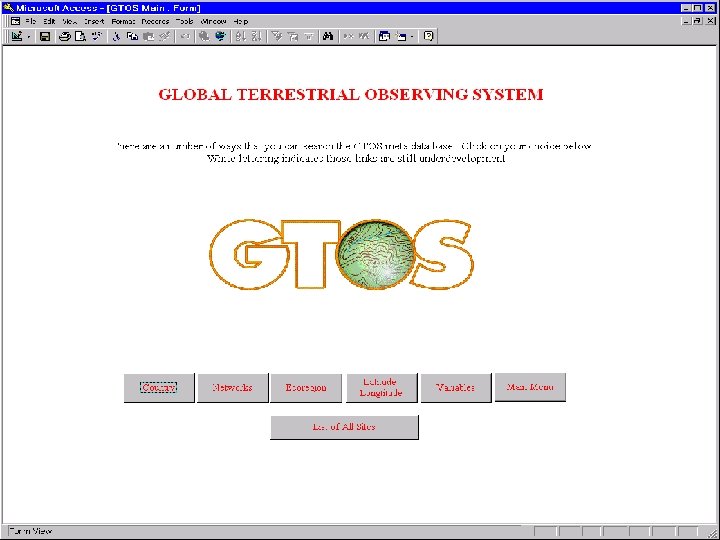Click the List of All Sites button

tap(344, 427)
